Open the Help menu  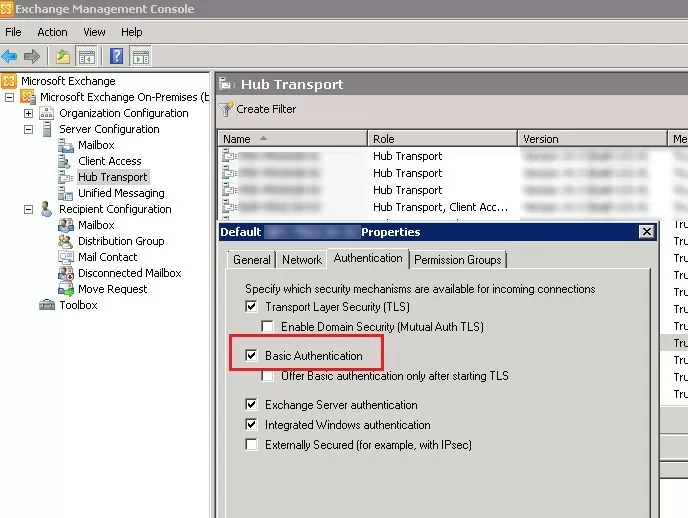[x=132, y=32]
